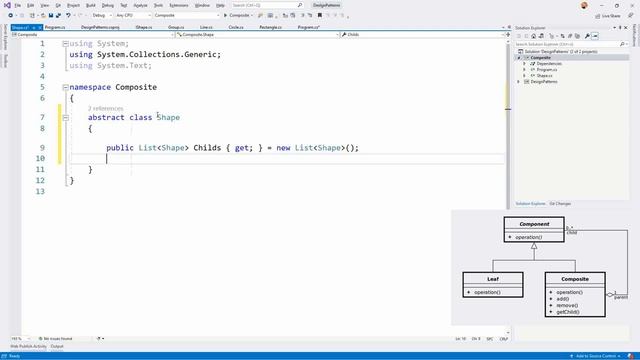Expand the DesignPatterns project node
The height and width of the screenshot is (360, 640).
pos(519,82)
